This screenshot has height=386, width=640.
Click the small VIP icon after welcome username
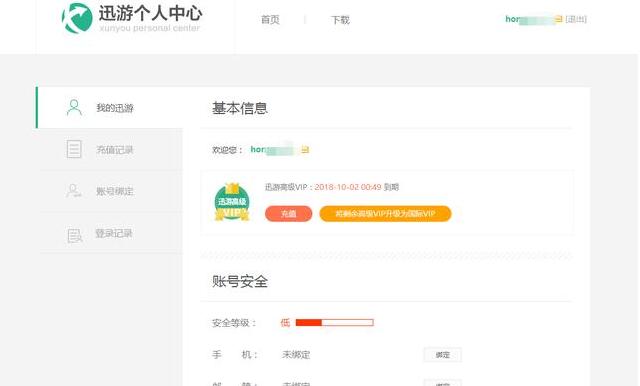coord(305,150)
